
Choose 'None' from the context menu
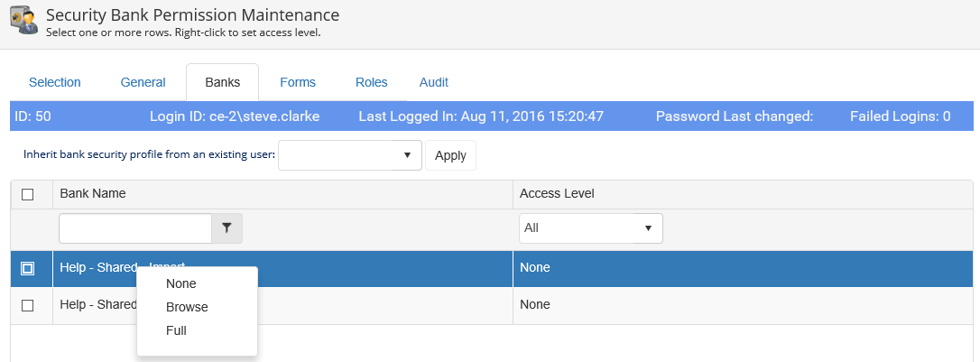tap(181, 283)
